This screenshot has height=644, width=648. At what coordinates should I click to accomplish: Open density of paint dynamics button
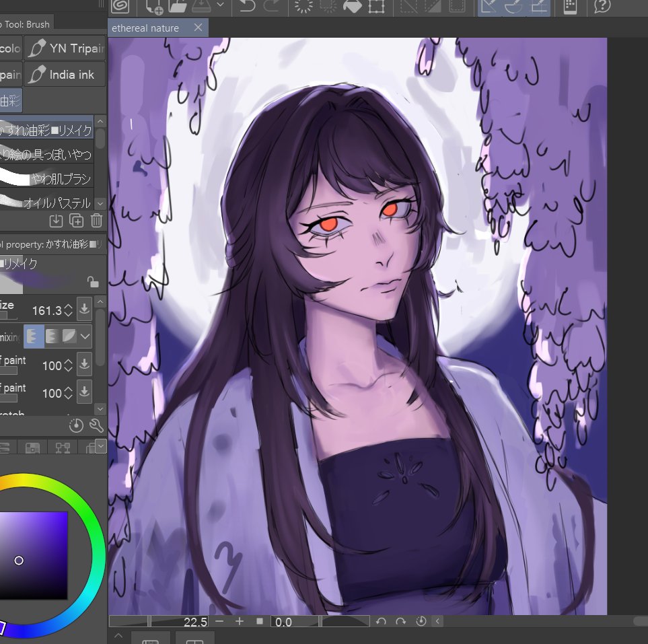[x=85, y=391]
